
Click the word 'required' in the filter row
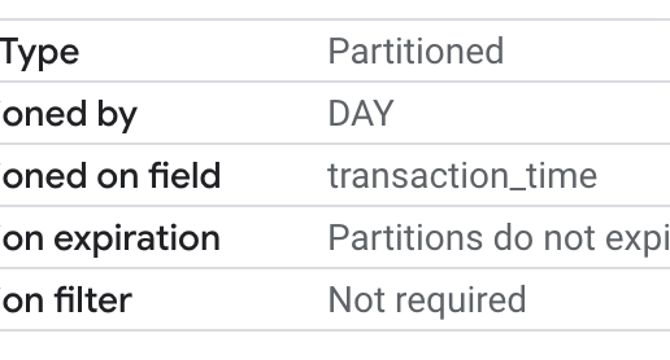(x=461, y=302)
